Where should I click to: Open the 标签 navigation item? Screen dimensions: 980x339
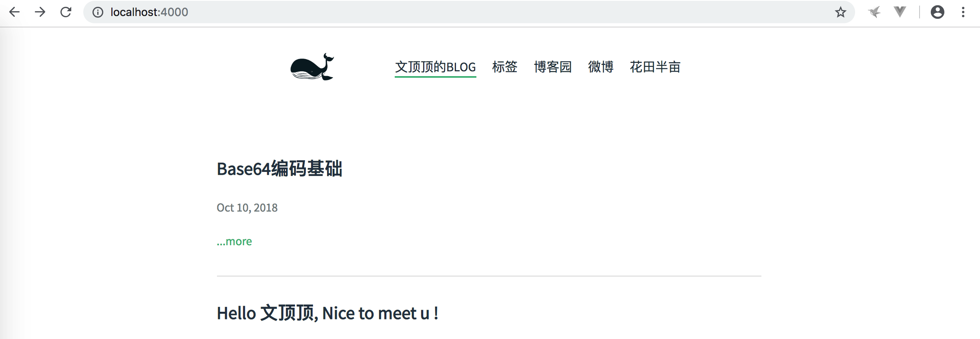pyautogui.click(x=505, y=67)
